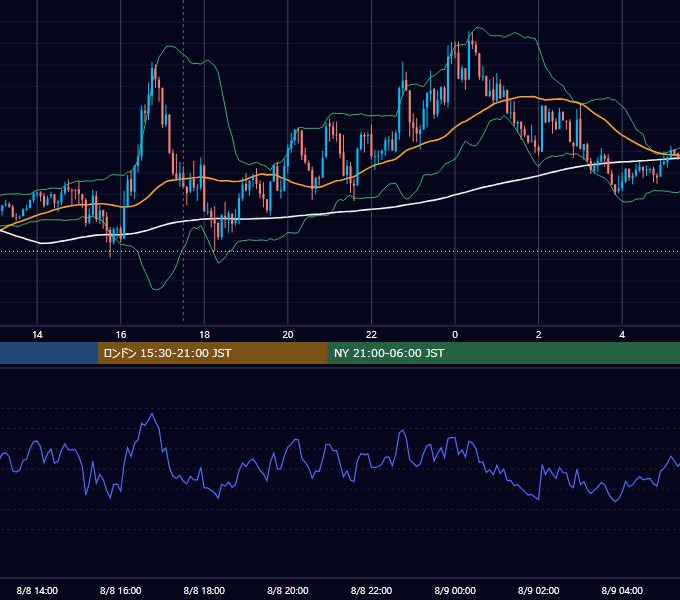Image resolution: width=680 pixels, height=600 pixels.
Task: Click the 8/8 18:00 time label
Action: [x=204, y=590]
